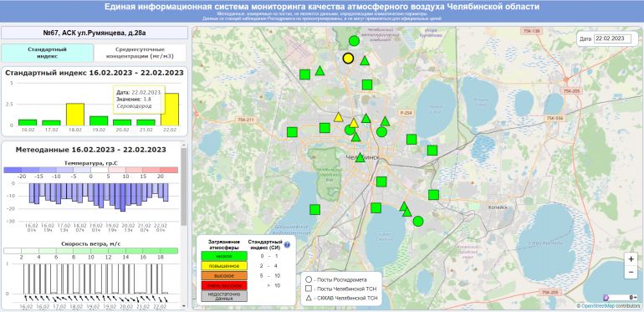Image resolution: width=644 pixels, height=312 pixels.
Task: Click the green 'низкое' legend swatch
Action: point(224,256)
